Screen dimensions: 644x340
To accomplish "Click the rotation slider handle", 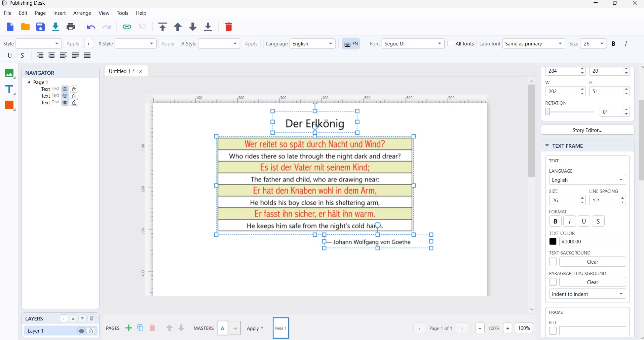I will (547, 112).
